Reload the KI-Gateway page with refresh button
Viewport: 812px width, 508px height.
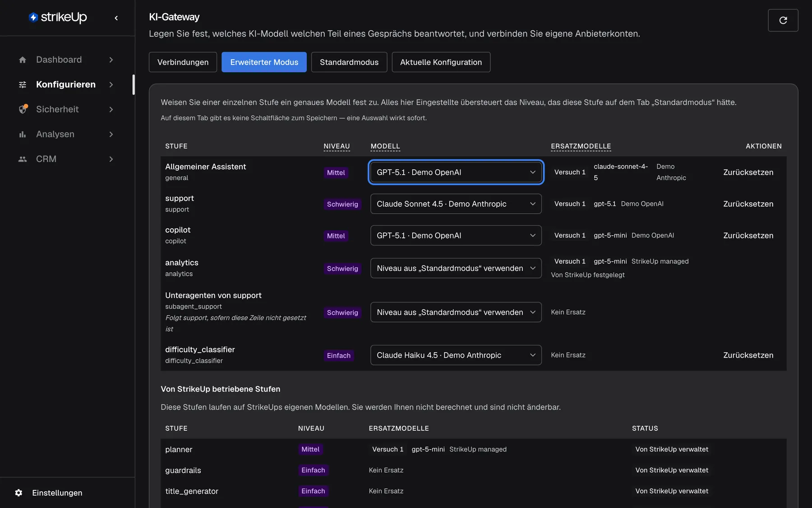pyautogui.click(x=783, y=20)
